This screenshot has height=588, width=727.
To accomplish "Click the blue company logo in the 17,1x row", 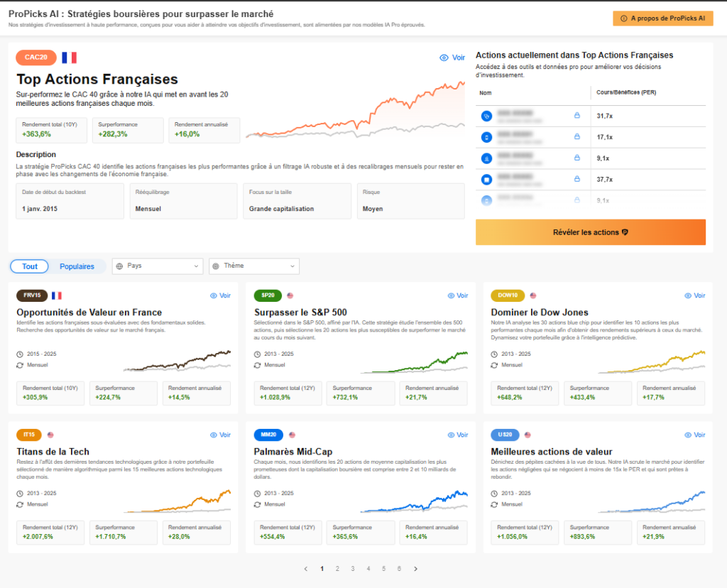I will coord(486,137).
